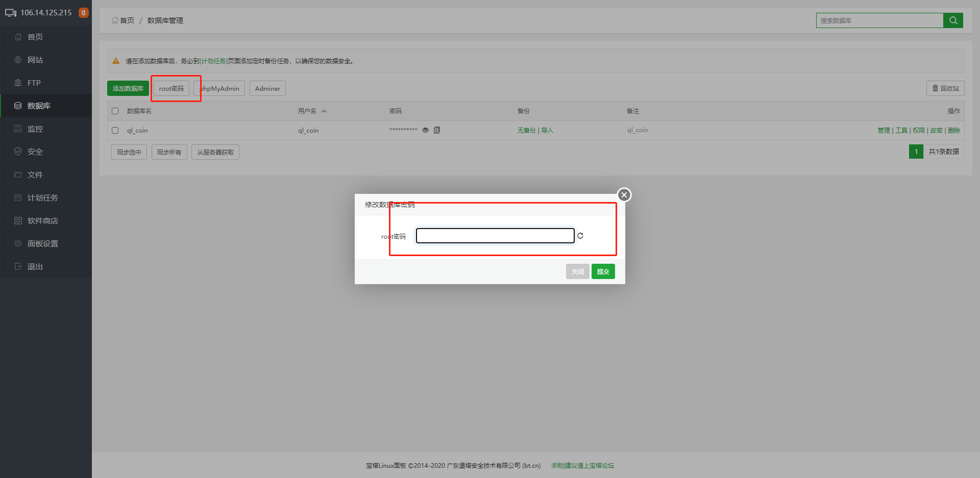Viewport: 980px width, 478px height.
Task: Click the 软件商店 grid icon
Action: (18, 220)
